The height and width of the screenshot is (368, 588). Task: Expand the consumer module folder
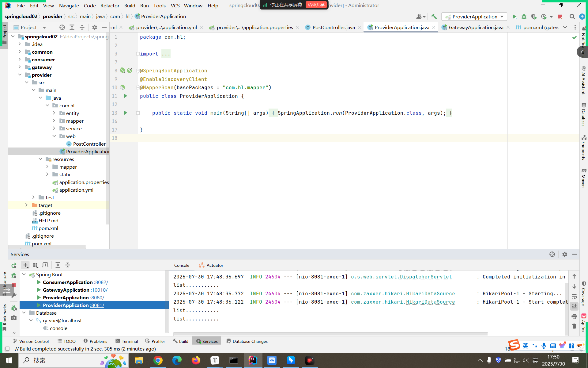[20, 59]
